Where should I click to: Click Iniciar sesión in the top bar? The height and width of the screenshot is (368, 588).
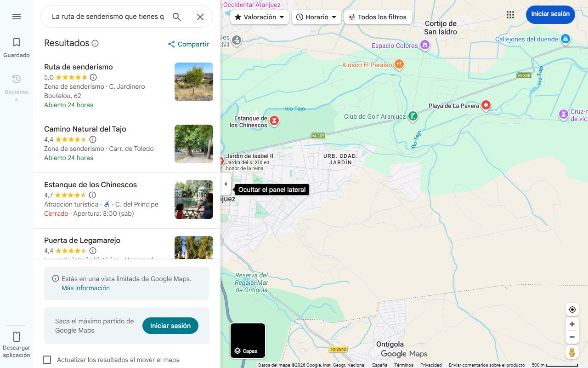click(550, 14)
